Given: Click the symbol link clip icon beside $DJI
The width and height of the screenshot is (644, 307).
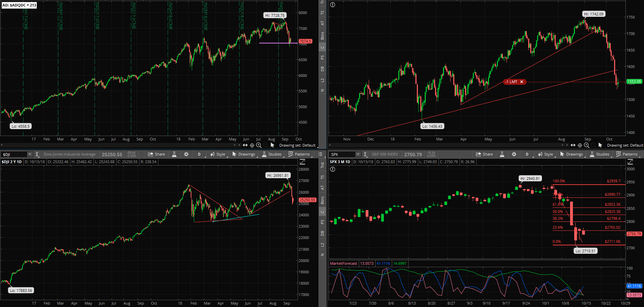Looking at the screenshot, I should click(37, 155).
